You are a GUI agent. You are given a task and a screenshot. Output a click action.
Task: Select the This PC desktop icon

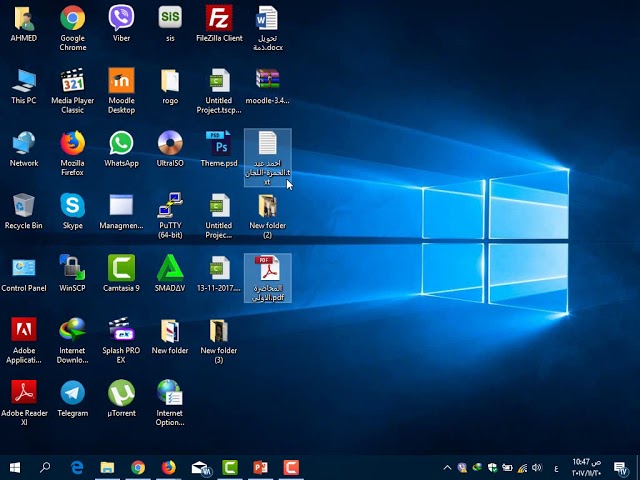pos(24,87)
